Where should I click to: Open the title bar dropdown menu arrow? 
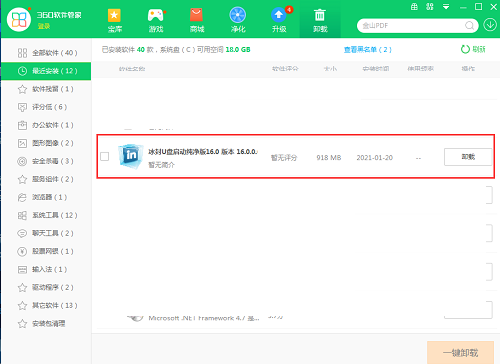(x=446, y=7)
